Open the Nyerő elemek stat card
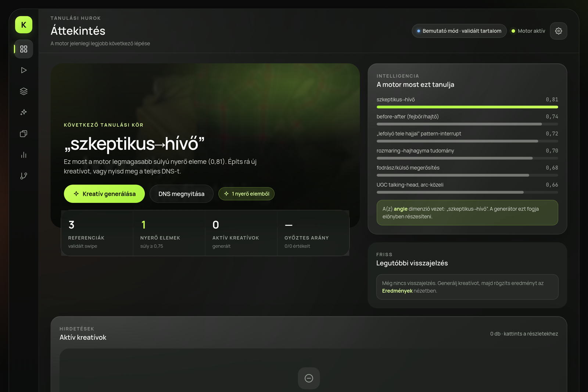 (169, 233)
